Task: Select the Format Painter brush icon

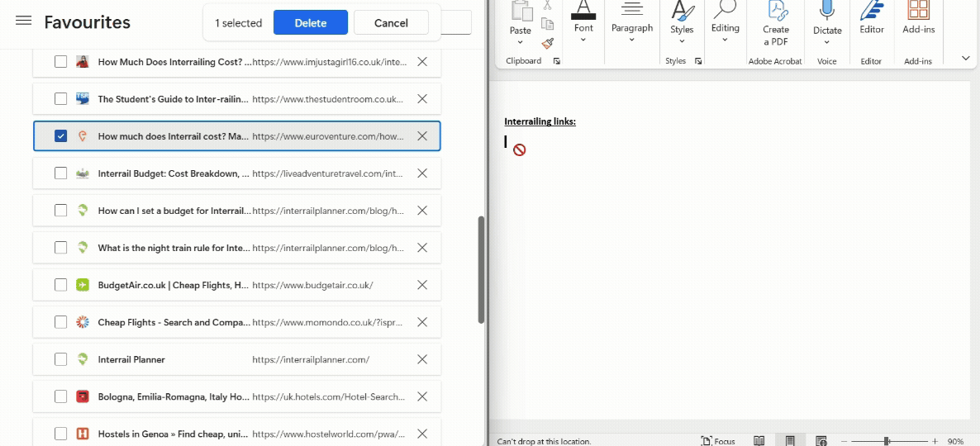Action: (548, 43)
